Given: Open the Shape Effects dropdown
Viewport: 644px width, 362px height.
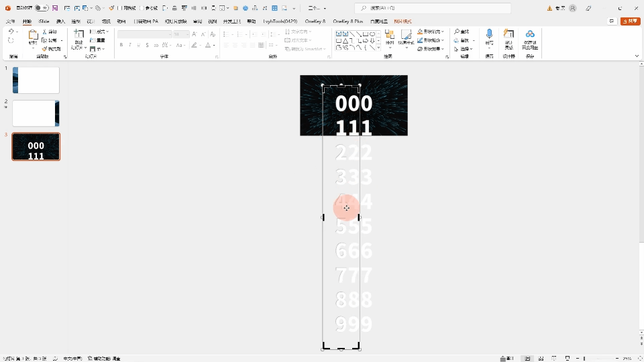Looking at the screenshot, I should coord(431,49).
